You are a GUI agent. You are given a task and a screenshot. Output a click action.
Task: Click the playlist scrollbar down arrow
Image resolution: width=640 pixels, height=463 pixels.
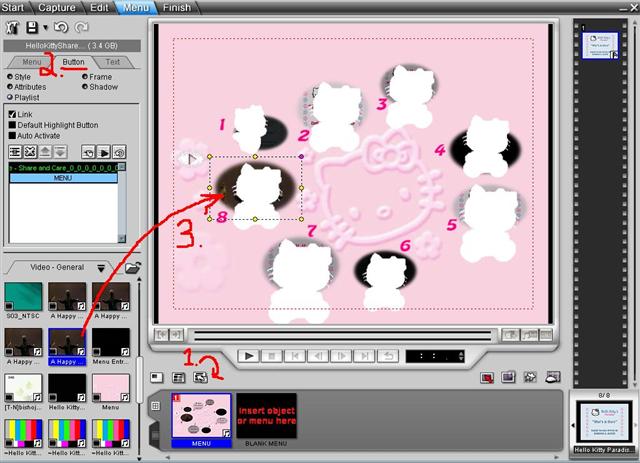[x=122, y=238]
